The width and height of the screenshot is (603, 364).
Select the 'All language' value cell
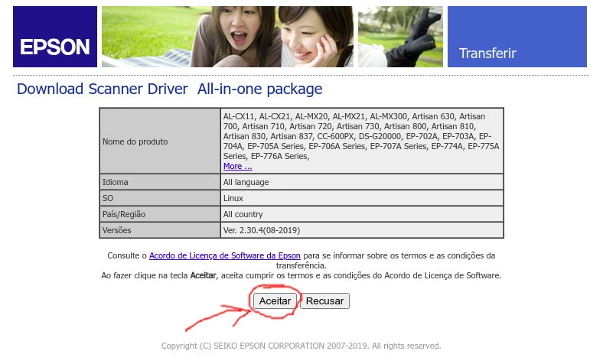(x=362, y=182)
